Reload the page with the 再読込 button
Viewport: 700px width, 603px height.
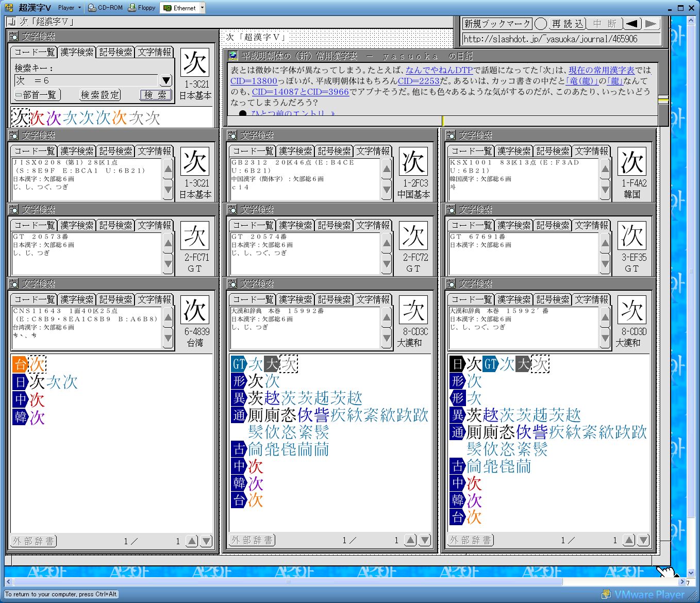click(x=567, y=24)
